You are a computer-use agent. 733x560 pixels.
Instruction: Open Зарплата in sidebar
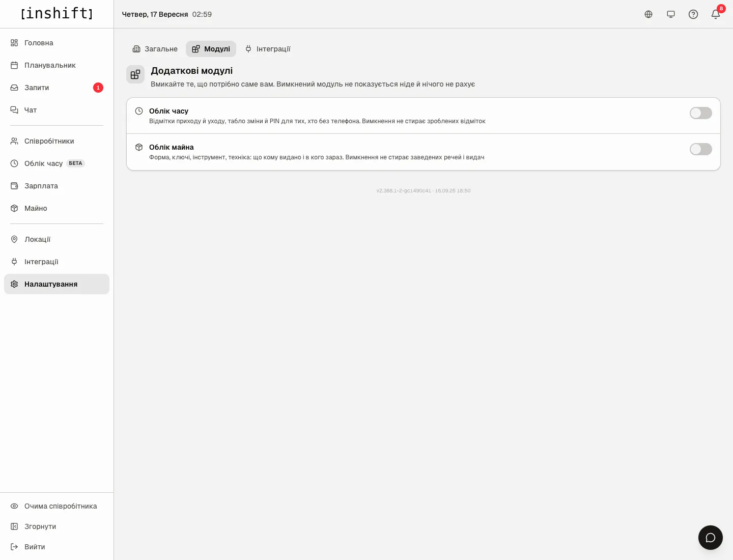click(57, 186)
